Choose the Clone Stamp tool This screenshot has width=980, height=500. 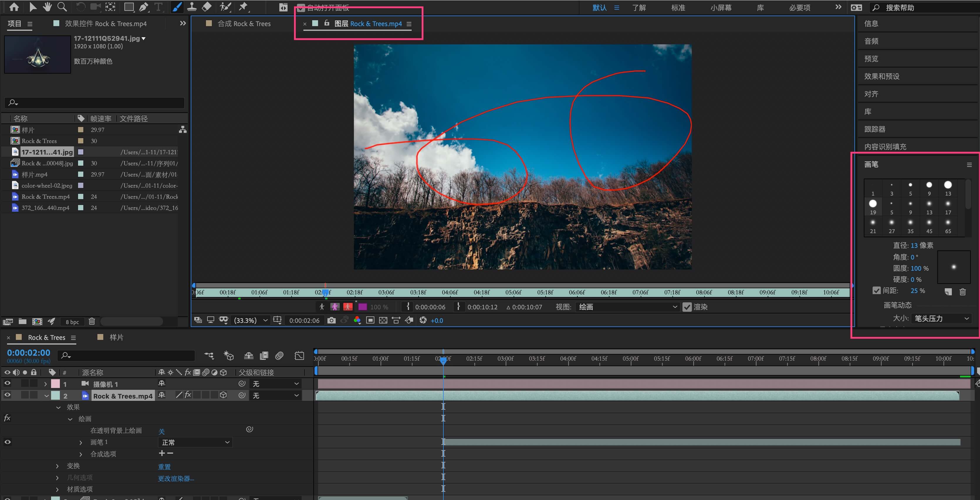tap(192, 7)
